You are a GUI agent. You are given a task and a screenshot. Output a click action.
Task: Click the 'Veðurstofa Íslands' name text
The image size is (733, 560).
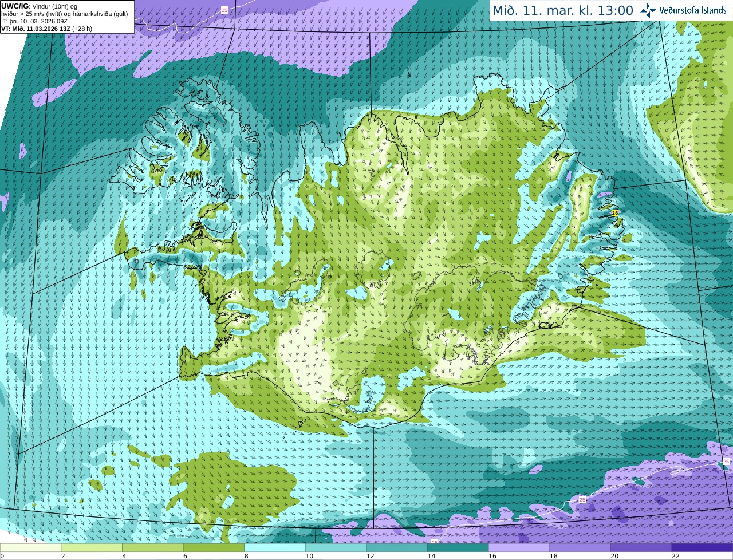(x=693, y=10)
